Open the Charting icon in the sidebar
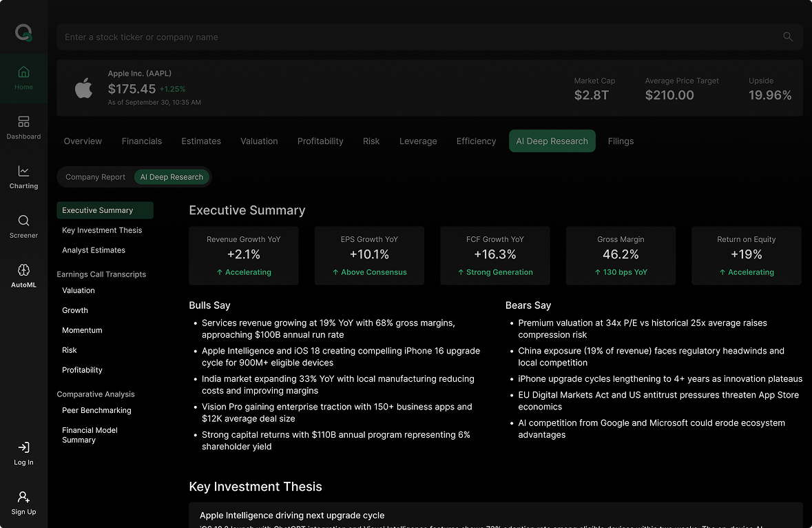812x528 pixels. 23,172
